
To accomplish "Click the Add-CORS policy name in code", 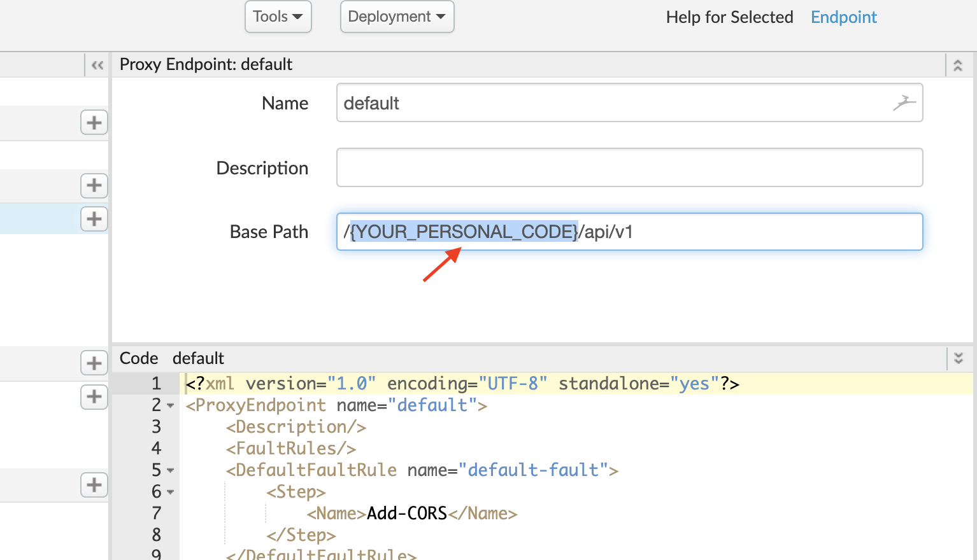I will (407, 514).
